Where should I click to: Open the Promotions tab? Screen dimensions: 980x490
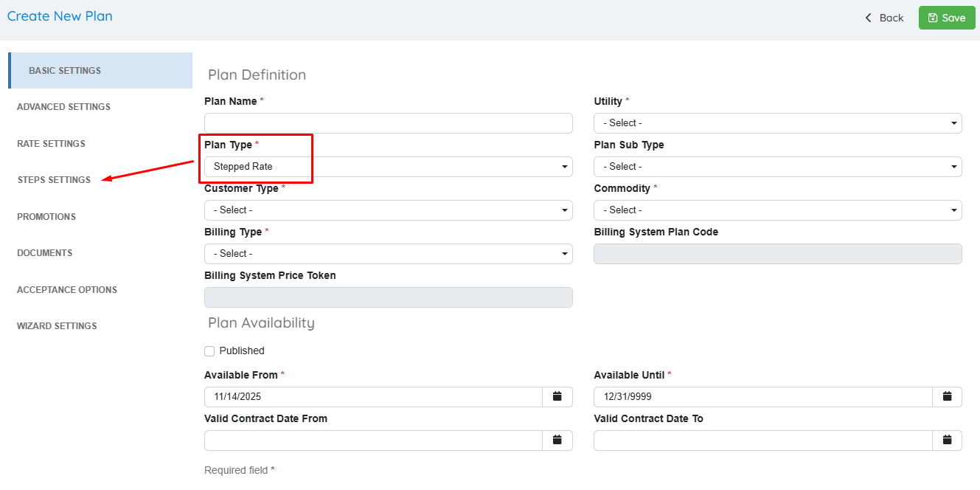click(x=46, y=217)
